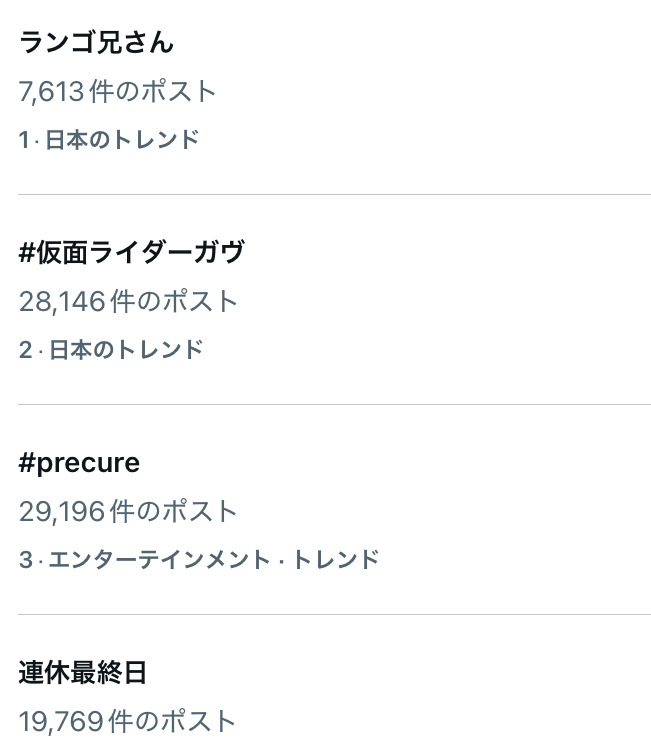Select the 2・日本のトレンド label
Image resolution: width=651 pixels, height=745 pixels.
(x=111, y=350)
